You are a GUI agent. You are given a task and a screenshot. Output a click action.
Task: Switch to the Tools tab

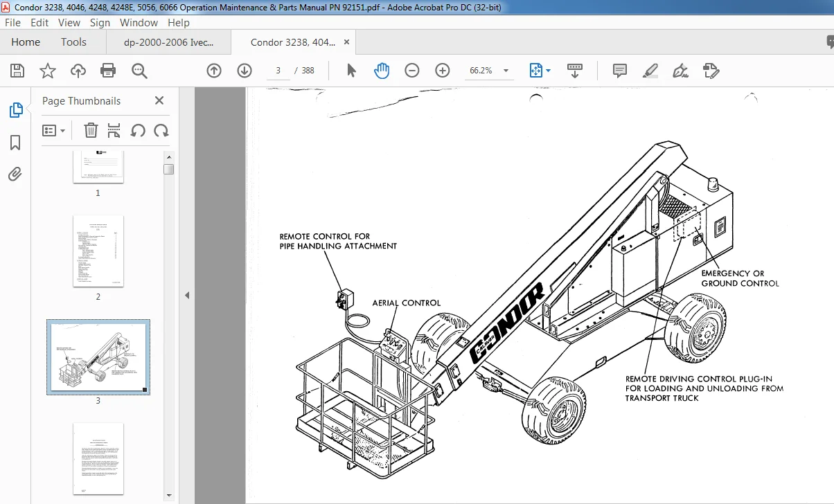coord(73,42)
